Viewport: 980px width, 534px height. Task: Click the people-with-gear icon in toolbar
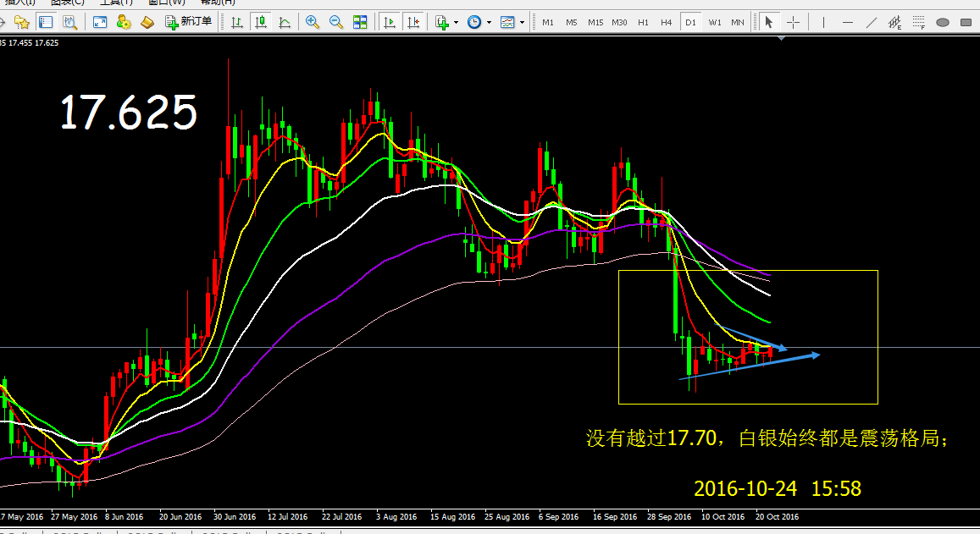[x=124, y=23]
